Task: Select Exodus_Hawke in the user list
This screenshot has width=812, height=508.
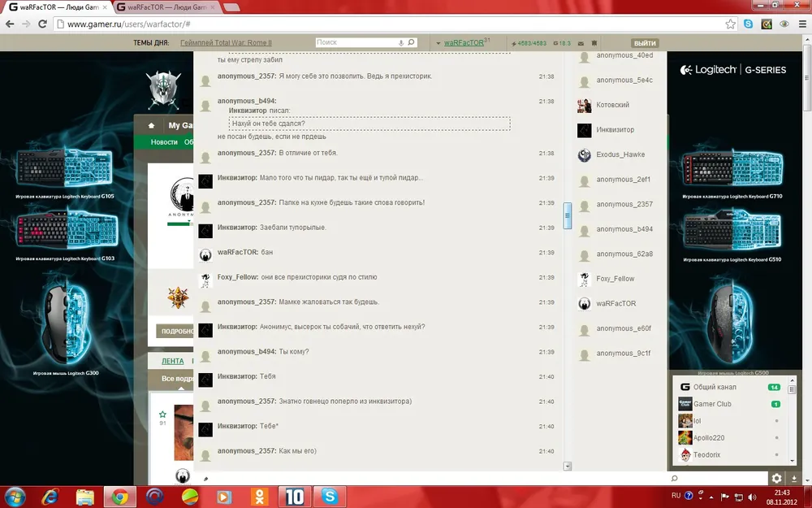Action: pyautogui.click(x=620, y=154)
